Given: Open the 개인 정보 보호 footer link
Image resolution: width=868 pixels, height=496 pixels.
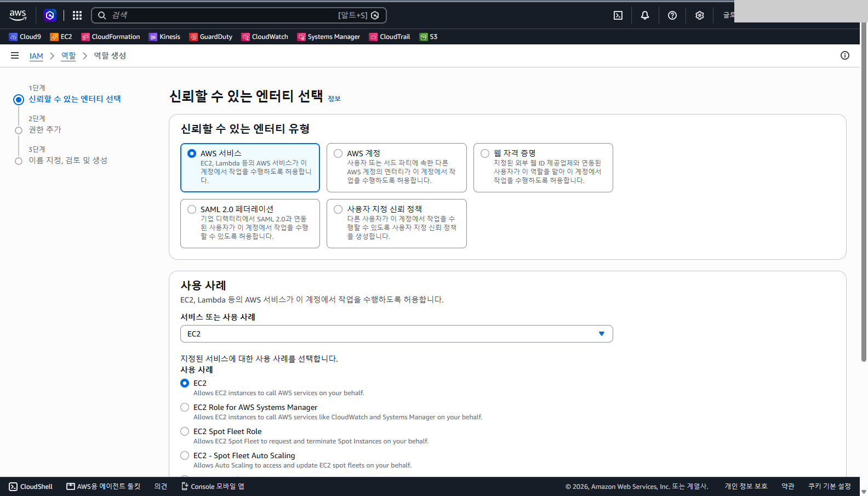Looking at the screenshot, I should [x=746, y=486].
